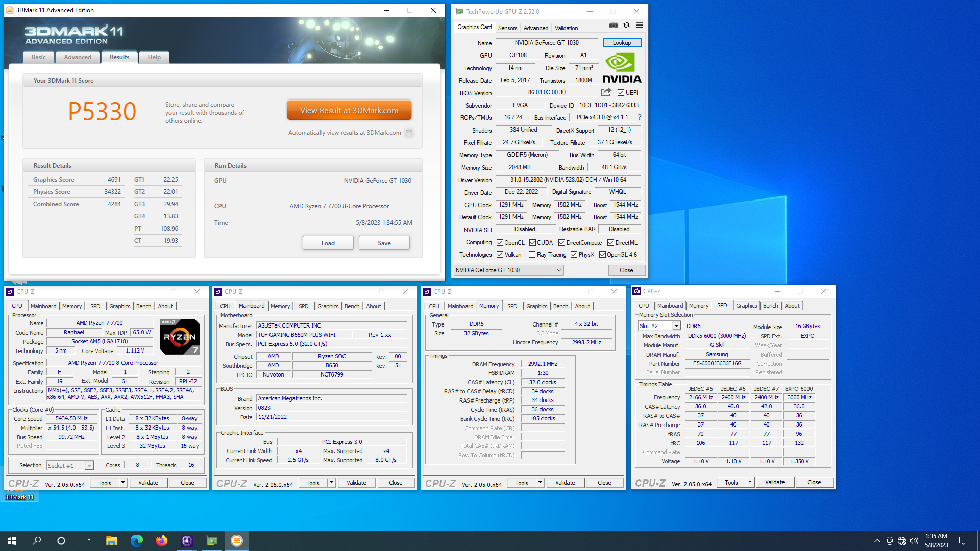Switch to GPU-Z taskbar icon

211,541
